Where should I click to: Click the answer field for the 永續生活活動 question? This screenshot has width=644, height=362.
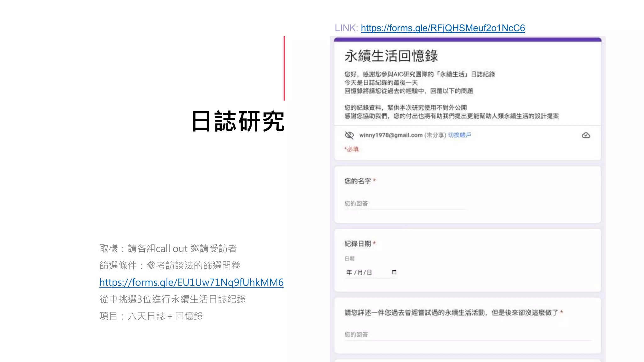(468, 335)
